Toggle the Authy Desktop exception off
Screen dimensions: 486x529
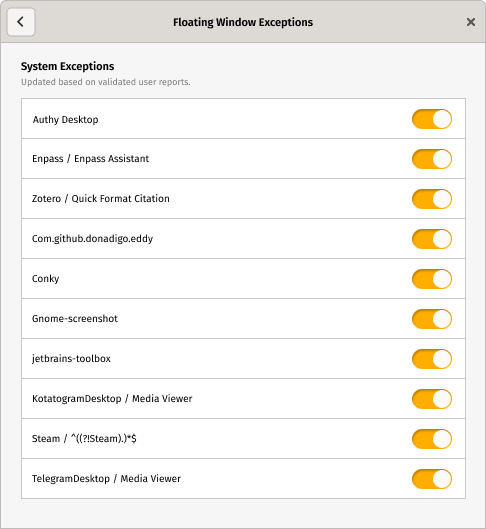tap(432, 119)
